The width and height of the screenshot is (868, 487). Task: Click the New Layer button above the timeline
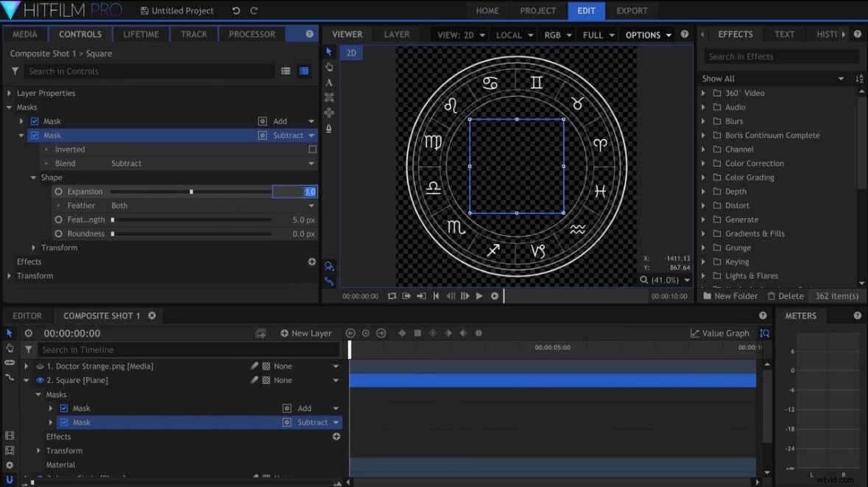coord(306,333)
